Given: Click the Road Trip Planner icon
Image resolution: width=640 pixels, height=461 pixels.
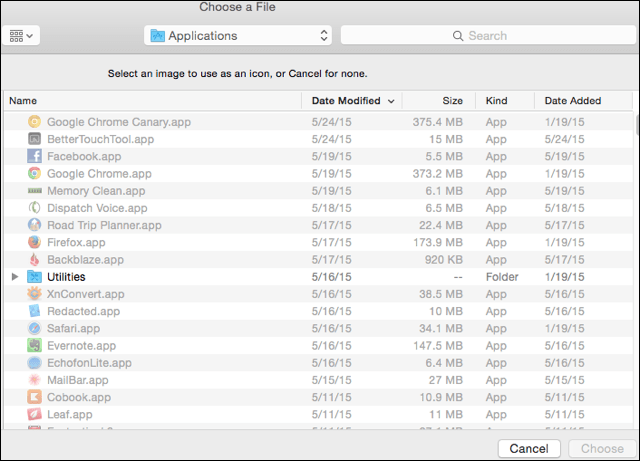Looking at the screenshot, I should [34, 225].
